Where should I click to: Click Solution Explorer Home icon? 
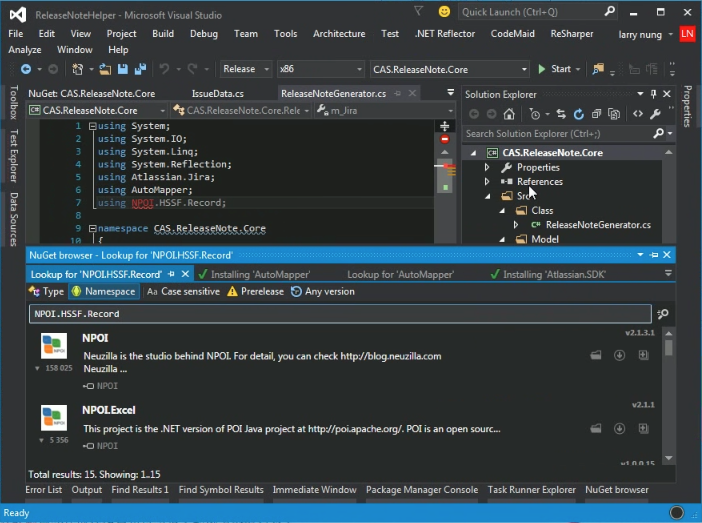[509, 114]
